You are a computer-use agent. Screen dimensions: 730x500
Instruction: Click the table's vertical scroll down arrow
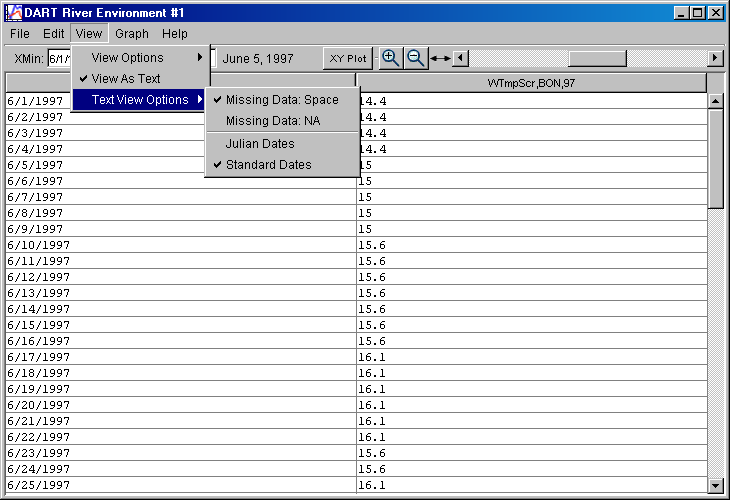click(715, 485)
